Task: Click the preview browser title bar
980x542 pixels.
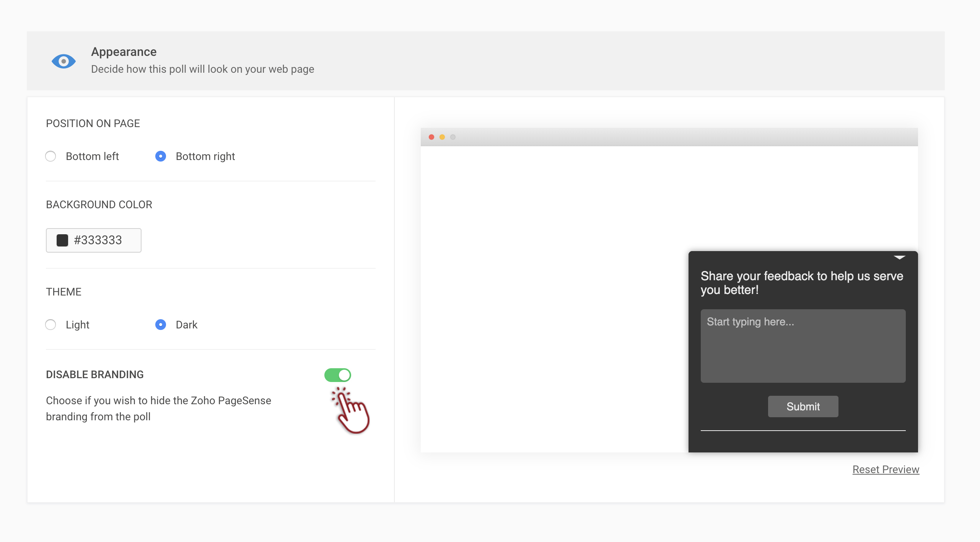Action: click(x=669, y=137)
